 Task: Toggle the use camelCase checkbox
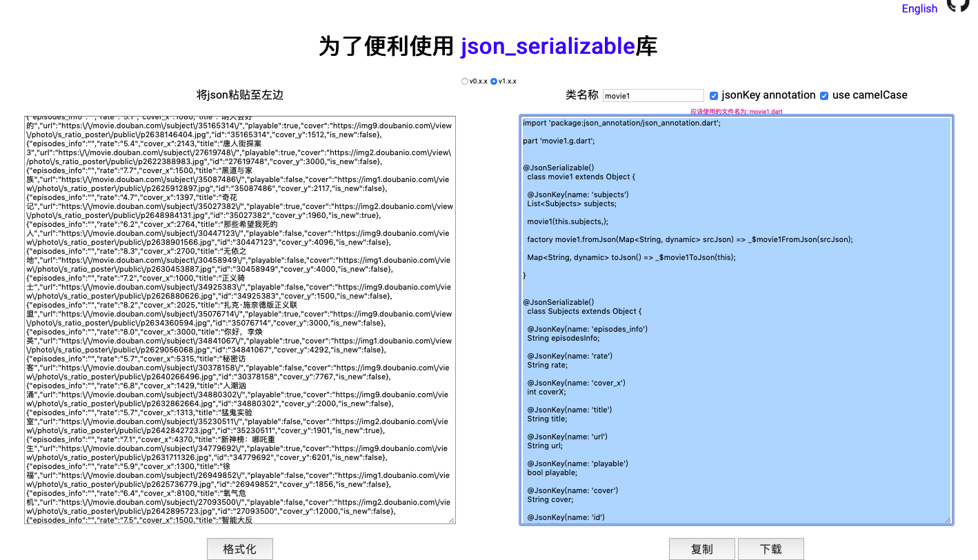(x=824, y=95)
